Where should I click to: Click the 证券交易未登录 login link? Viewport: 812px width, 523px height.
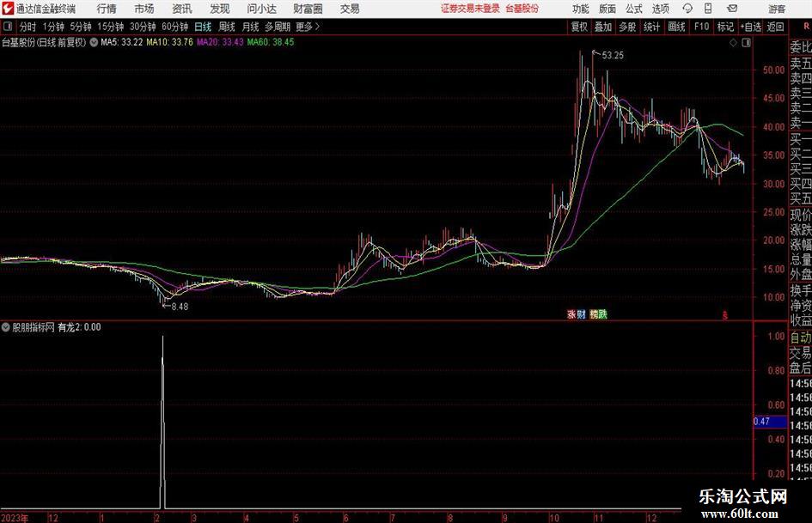[471, 9]
